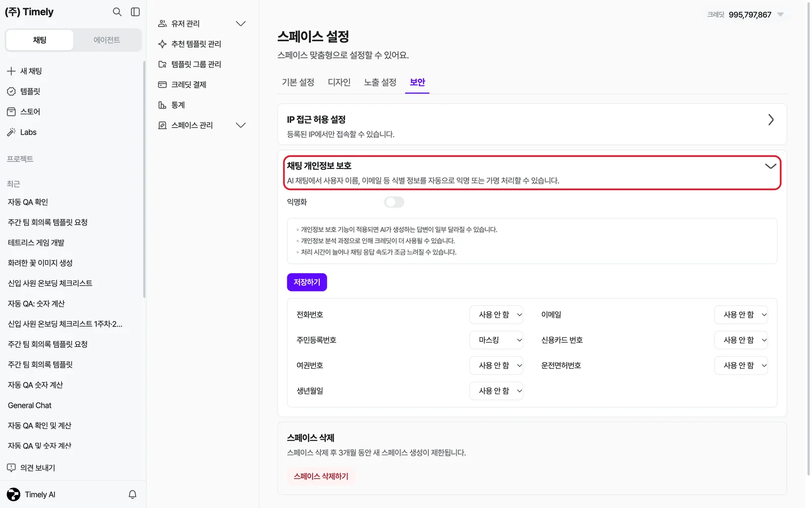Open the 템플릿 sidebar icon
Viewport: 812px width, 508px height.
11,91
